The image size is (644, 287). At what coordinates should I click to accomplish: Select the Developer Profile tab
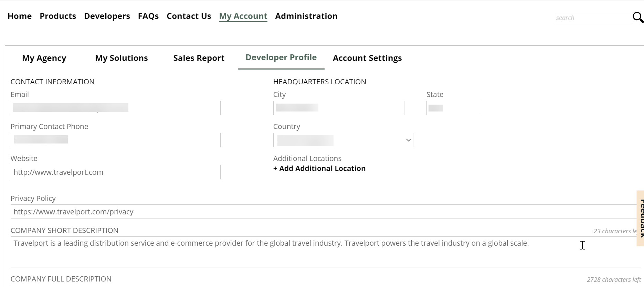[281, 57]
